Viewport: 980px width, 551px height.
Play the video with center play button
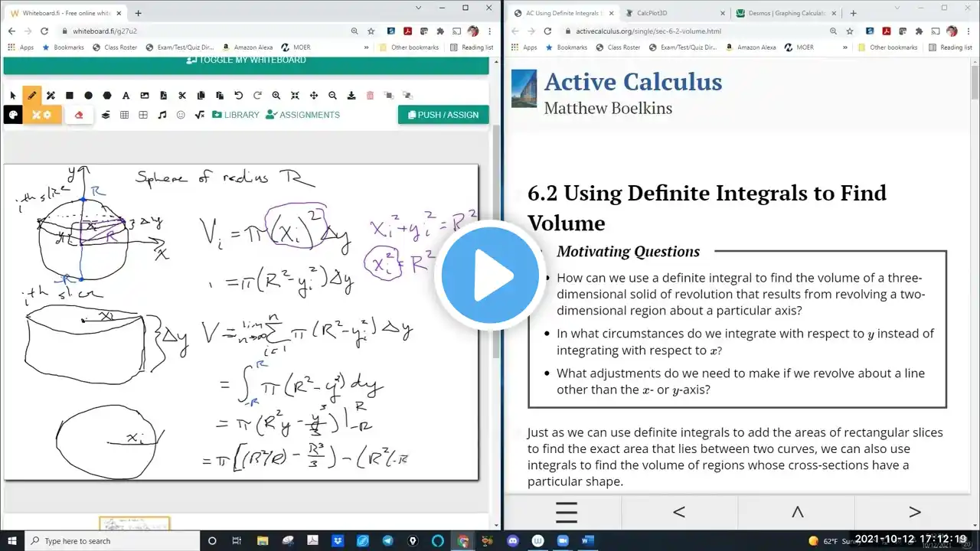point(490,275)
